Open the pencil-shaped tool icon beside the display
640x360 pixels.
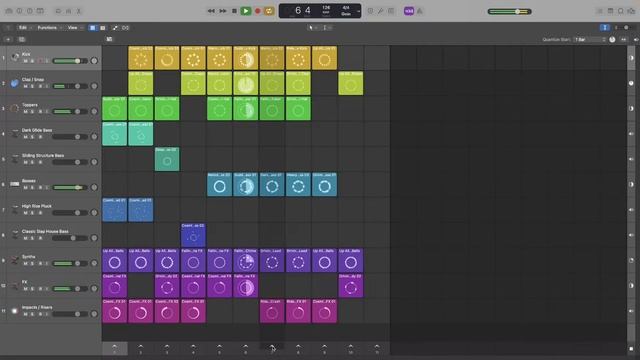pos(380,11)
